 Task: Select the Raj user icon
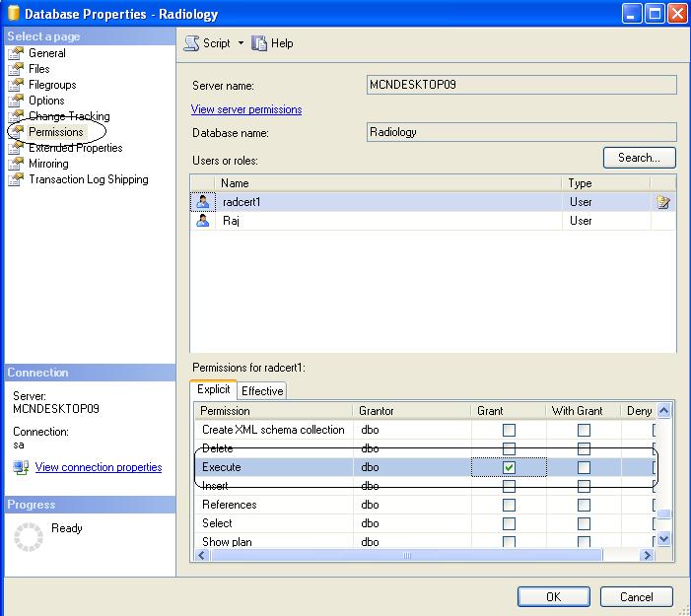click(x=203, y=221)
